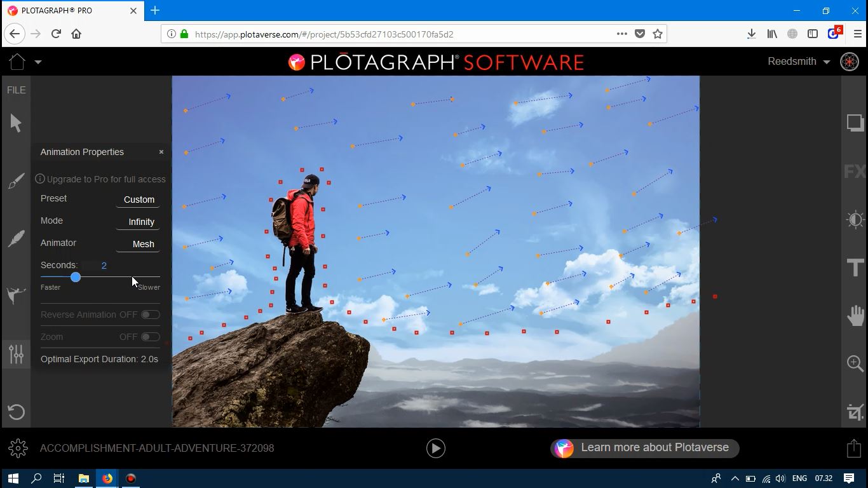This screenshot has height=488, width=868.
Task: Select the Text tool
Action: tap(855, 268)
